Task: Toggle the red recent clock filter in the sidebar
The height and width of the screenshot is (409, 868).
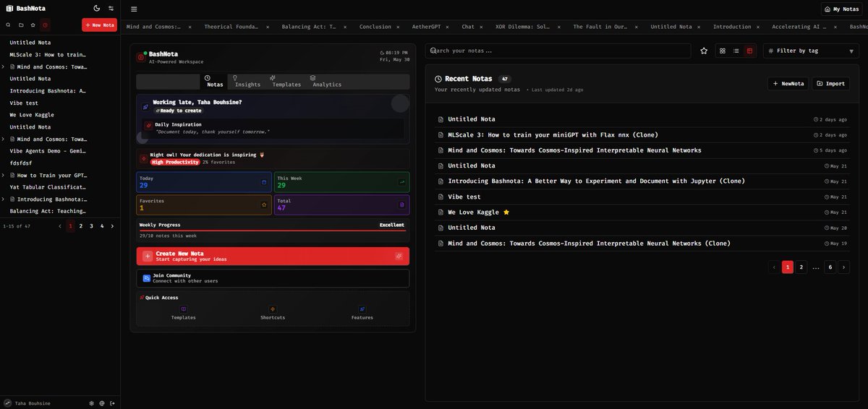Action: pyautogui.click(x=45, y=25)
